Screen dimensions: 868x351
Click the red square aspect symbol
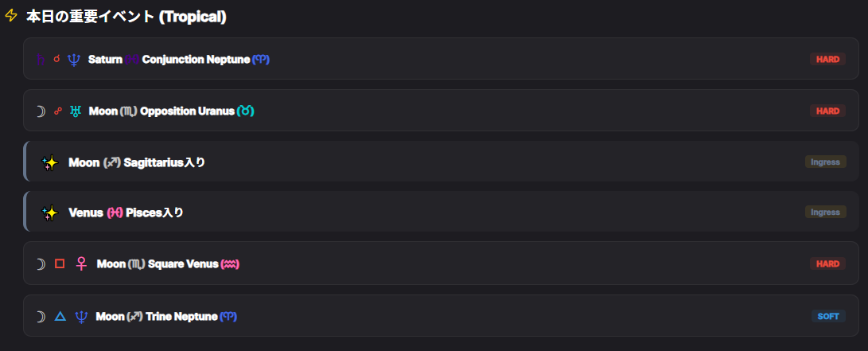60,263
